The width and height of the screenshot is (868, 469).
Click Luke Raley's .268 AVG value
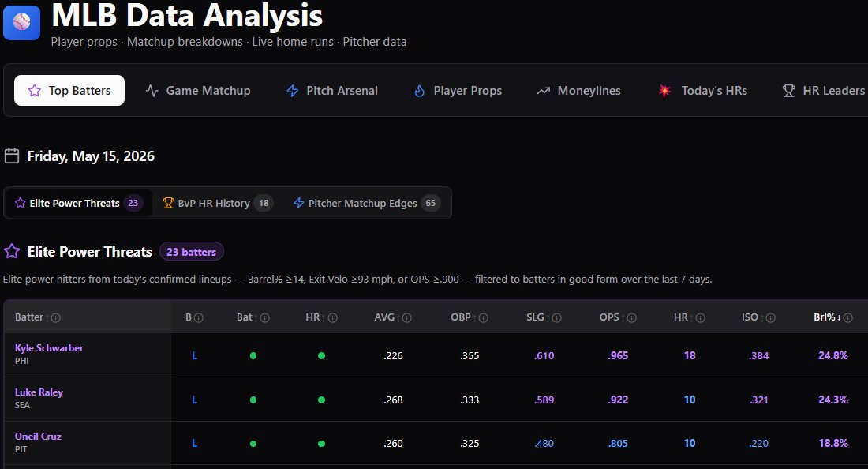tap(393, 400)
